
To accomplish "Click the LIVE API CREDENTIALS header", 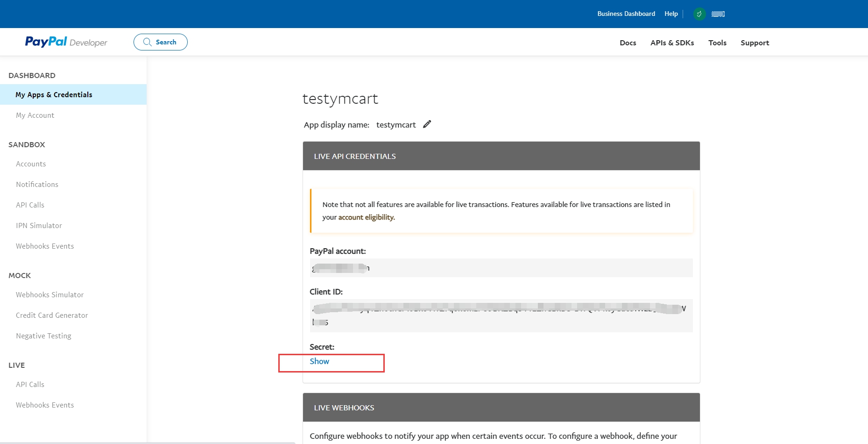I will point(501,156).
